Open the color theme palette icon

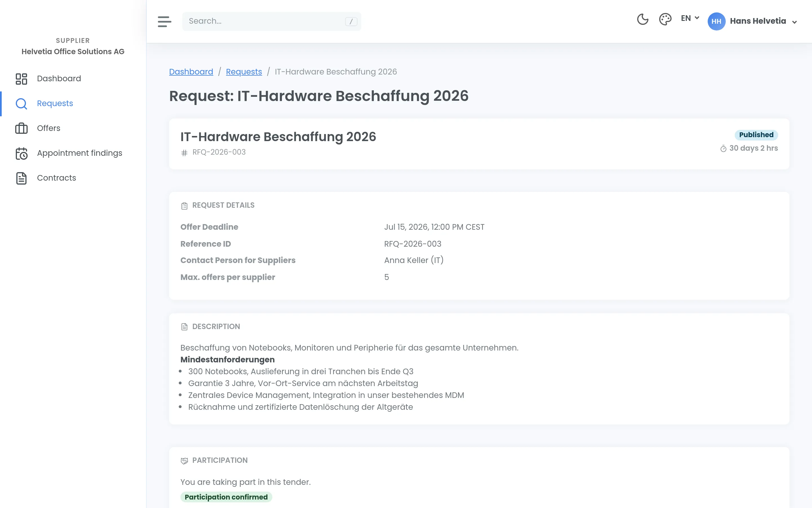click(665, 19)
